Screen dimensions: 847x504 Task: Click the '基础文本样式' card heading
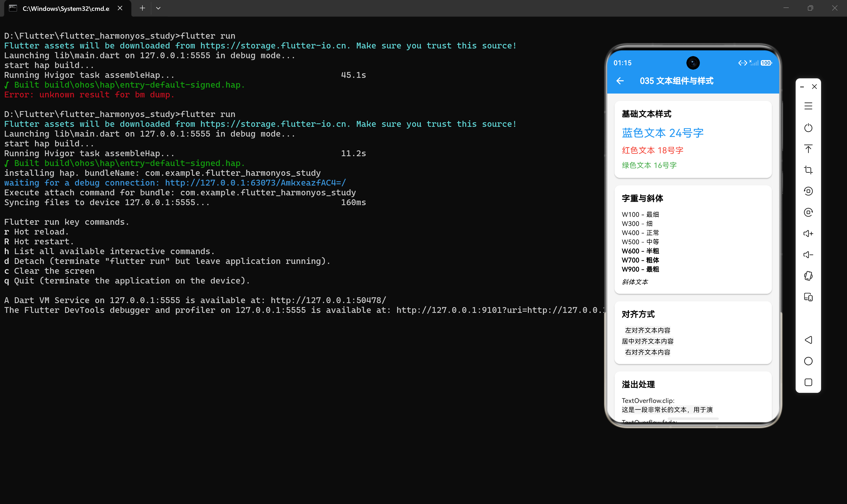click(646, 114)
